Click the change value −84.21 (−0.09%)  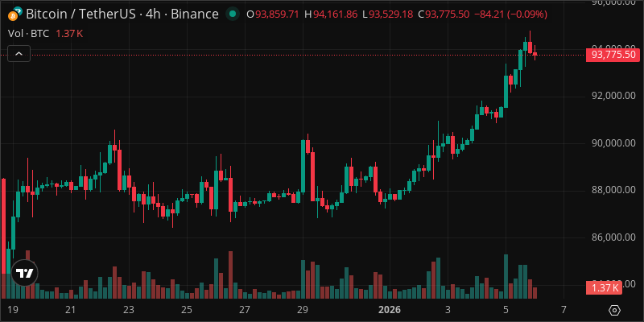(510, 14)
